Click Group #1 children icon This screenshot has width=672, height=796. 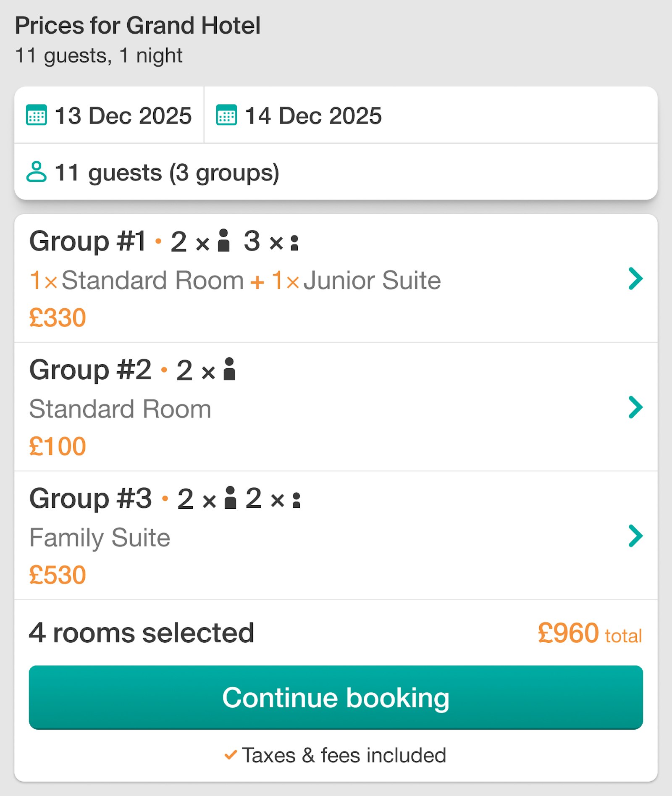(295, 243)
